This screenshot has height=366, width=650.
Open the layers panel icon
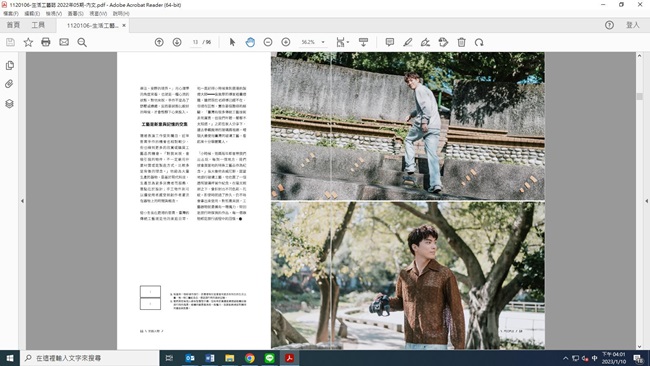(x=10, y=103)
